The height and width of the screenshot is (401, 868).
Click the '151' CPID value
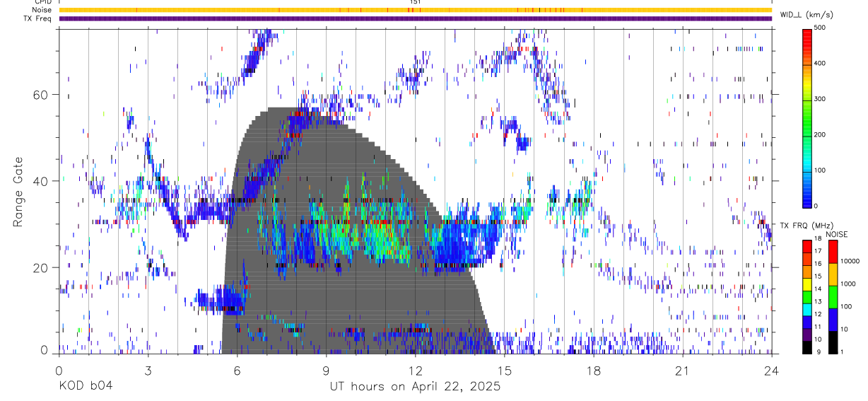(415, 2)
